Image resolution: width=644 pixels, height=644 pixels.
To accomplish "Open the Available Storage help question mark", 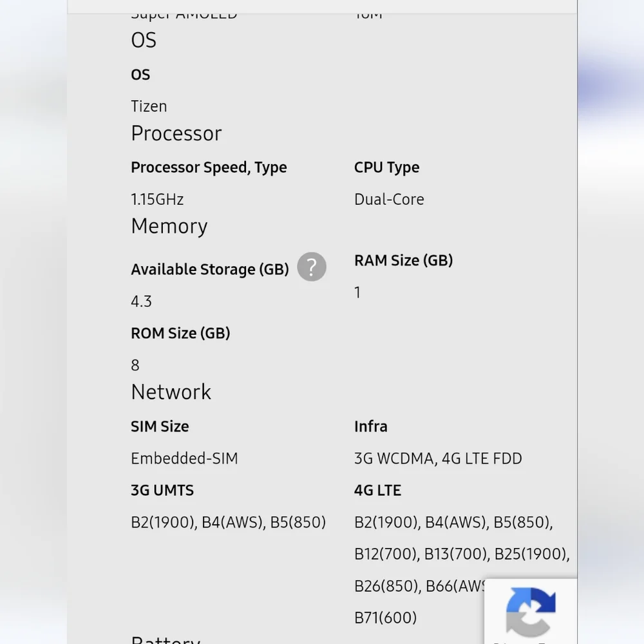I will (x=312, y=267).
